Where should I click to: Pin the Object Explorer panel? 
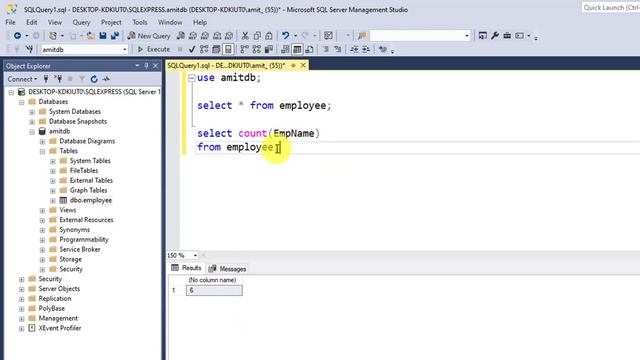[146, 66]
